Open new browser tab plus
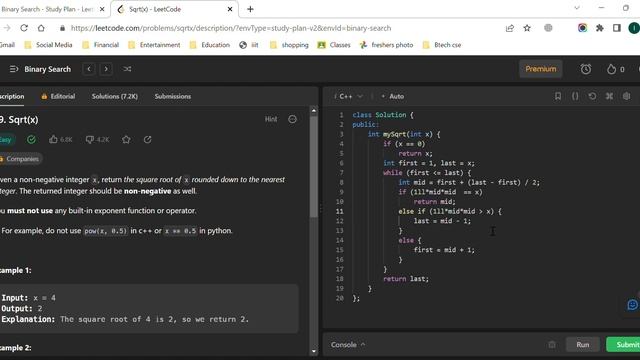The height and width of the screenshot is (360, 640). tap(250, 9)
